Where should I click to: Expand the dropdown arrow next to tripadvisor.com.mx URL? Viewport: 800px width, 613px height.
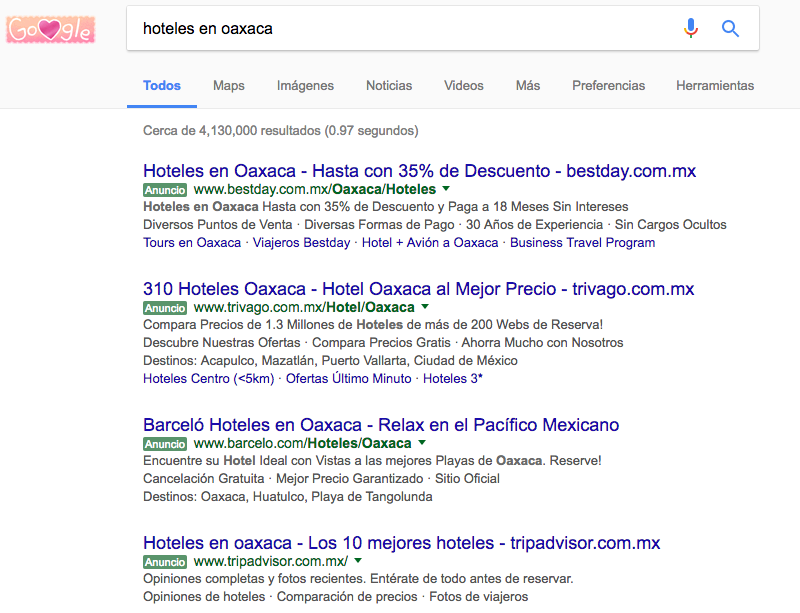[358, 560]
